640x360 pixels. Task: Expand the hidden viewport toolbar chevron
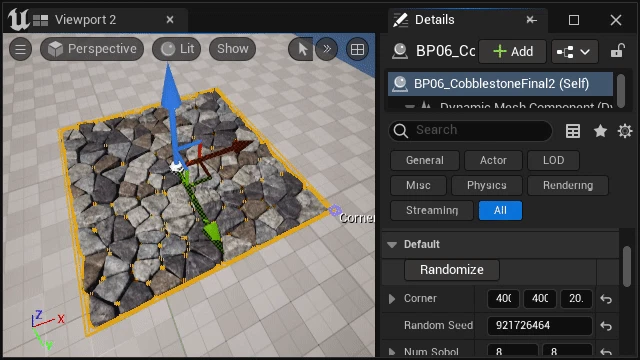point(327,49)
